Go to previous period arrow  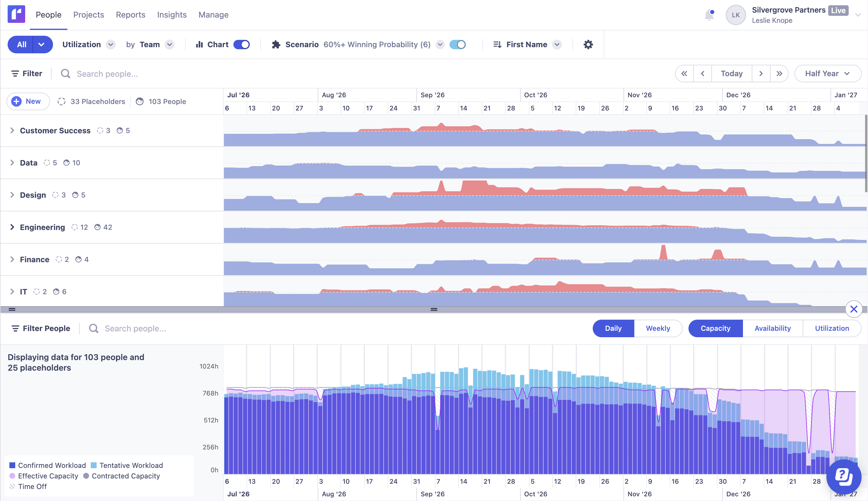tap(703, 74)
